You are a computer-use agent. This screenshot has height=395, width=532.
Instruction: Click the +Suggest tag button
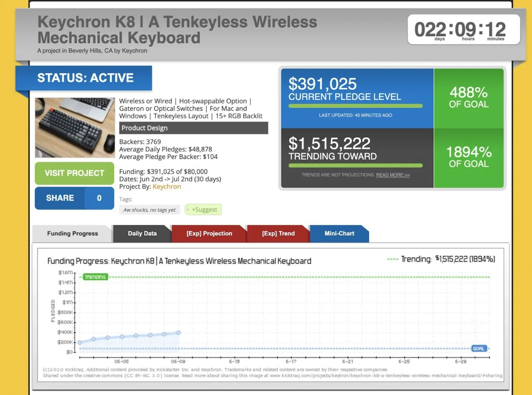(203, 210)
